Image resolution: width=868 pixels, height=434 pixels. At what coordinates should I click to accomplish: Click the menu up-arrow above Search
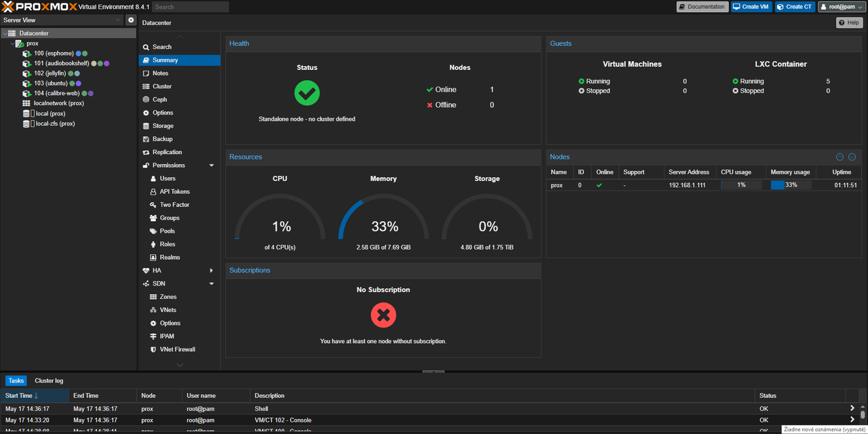(x=179, y=37)
